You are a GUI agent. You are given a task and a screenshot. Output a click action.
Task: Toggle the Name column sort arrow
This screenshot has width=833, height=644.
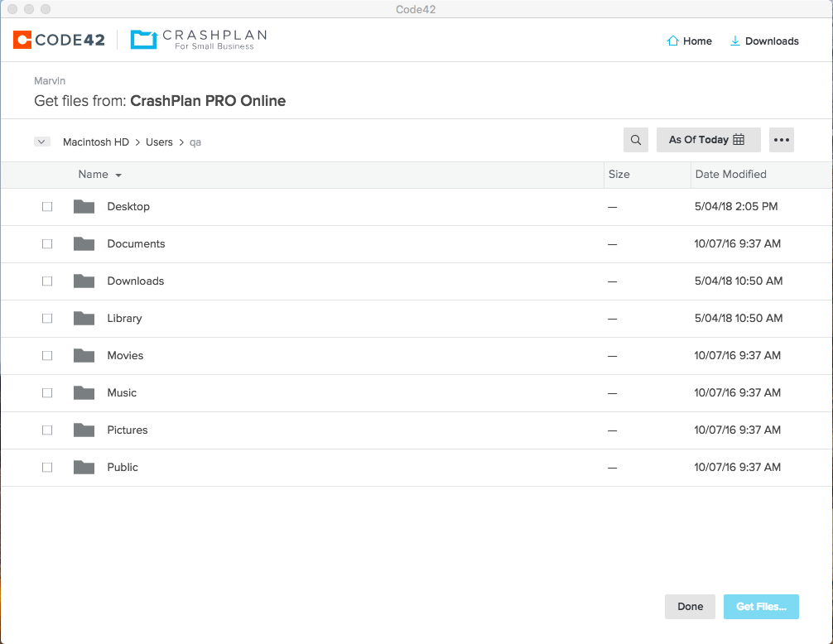pyautogui.click(x=118, y=175)
